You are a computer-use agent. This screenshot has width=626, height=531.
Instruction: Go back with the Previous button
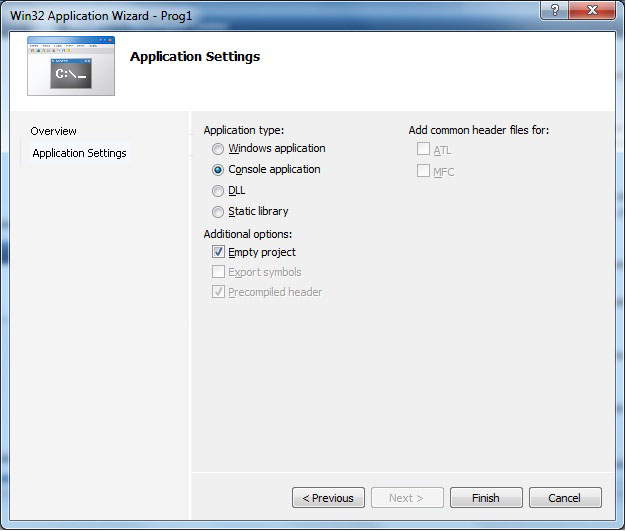click(x=328, y=497)
